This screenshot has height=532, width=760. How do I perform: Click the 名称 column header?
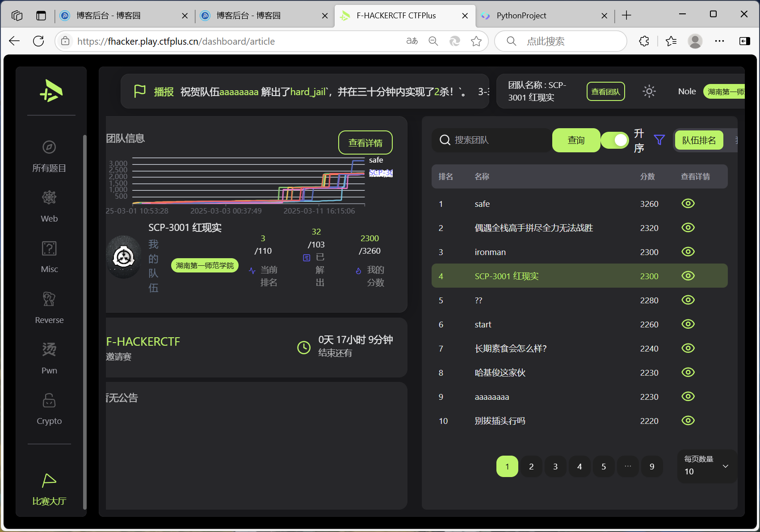(482, 176)
